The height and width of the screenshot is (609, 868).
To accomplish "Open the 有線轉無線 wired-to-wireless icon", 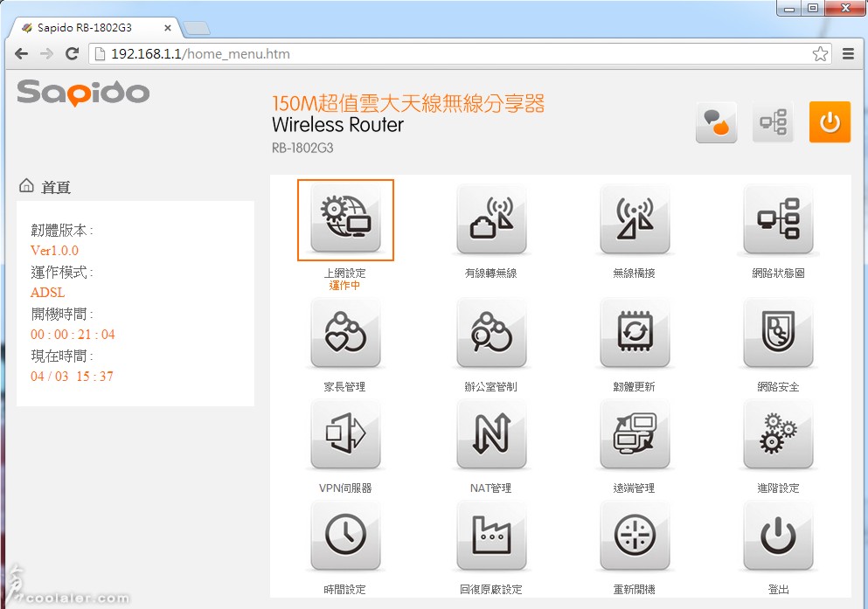I will pyautogui.click(x=491, y=219).
